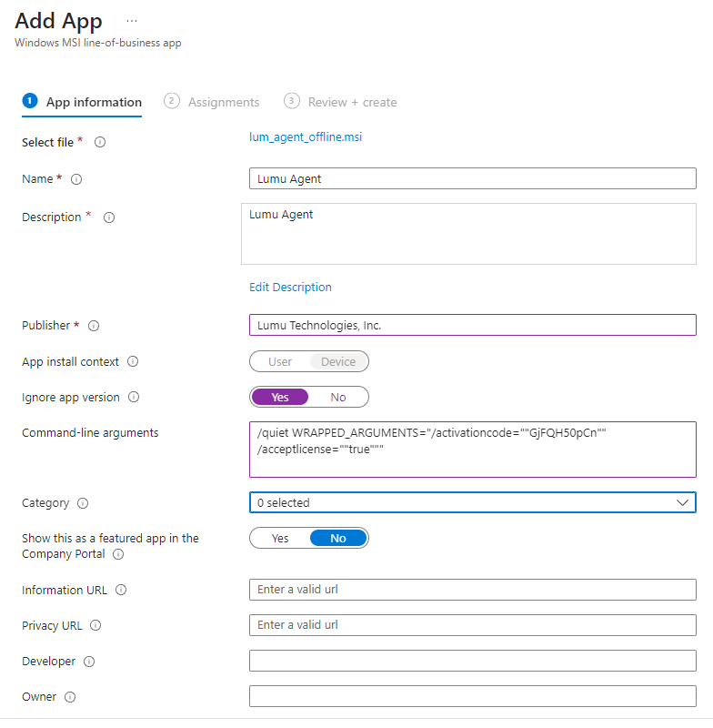The height and width of the screenshot is (728, 713).
Task: Switch to the Assignments tab
Action: pos(223,102)
